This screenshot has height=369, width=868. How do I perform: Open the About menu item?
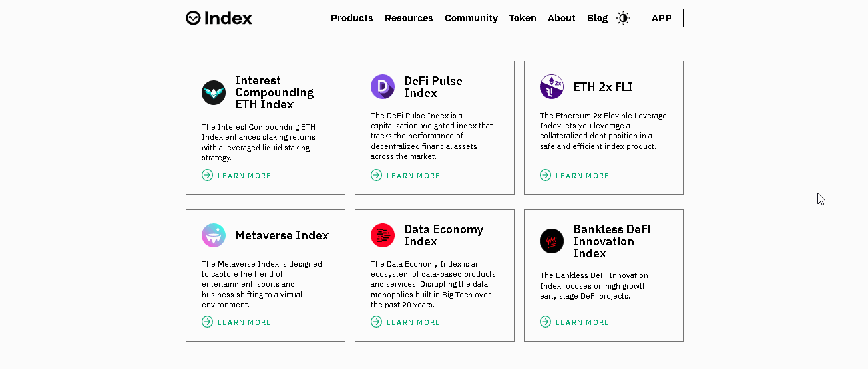[x=562, y=18]
